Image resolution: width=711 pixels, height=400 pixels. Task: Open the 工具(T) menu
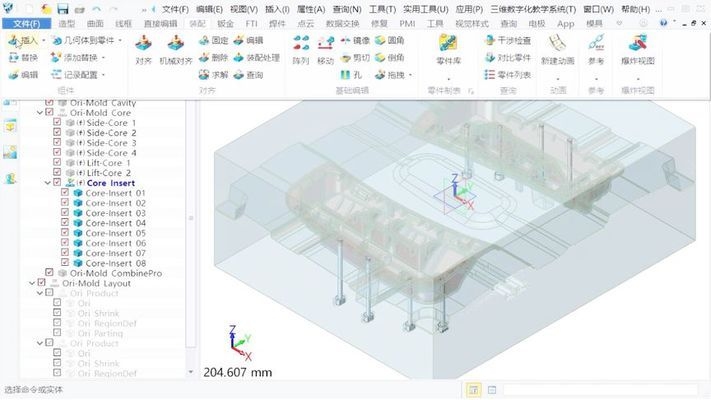(381, 8)
